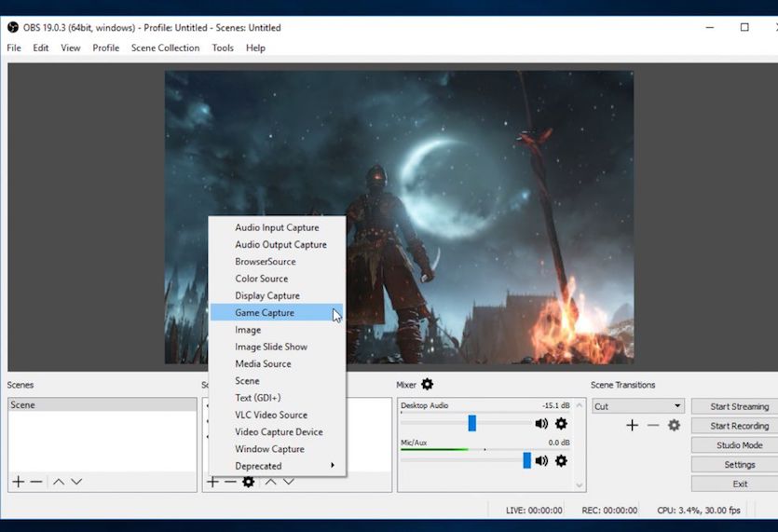Choose Image source entry
The image size is (778, 532).
(x=277, y=330)
